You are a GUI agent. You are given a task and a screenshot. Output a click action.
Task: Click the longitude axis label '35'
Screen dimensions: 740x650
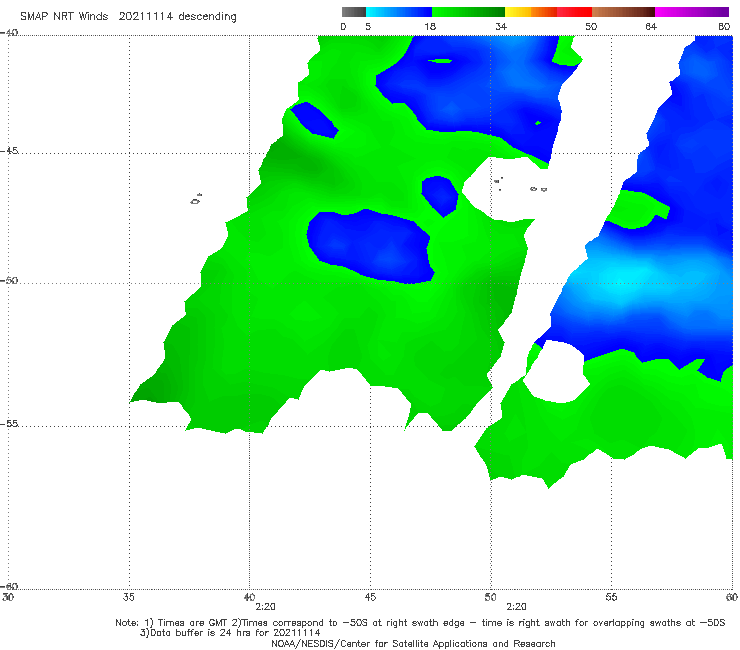click(x=128, y=597)
